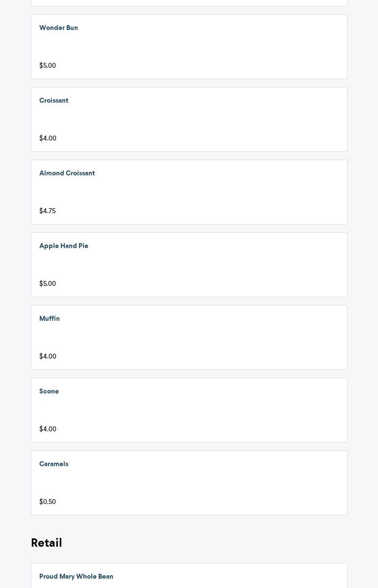Click the Croissant $4.00 price
Viewport: 378px width, 588px height.
(48, 139)
